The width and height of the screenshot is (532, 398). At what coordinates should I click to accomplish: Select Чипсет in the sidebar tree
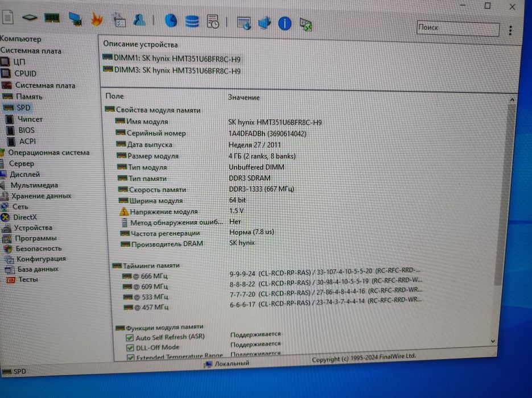pyautogui.click(x=24, y=119)
